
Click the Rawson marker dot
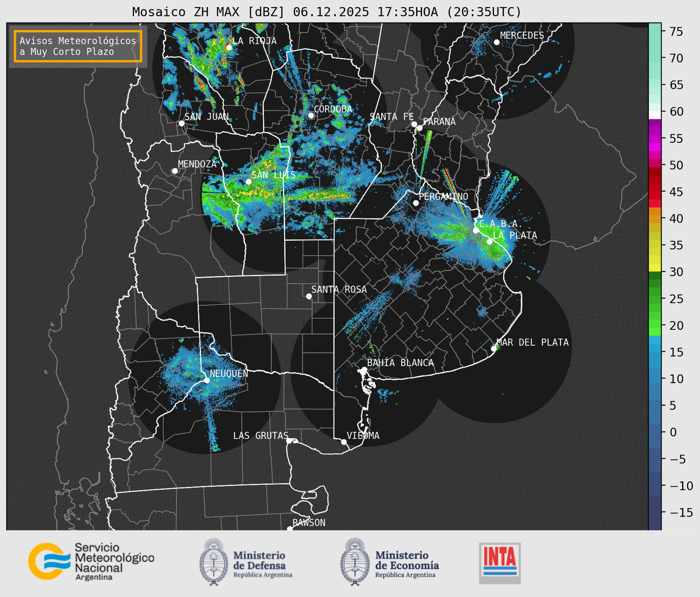[290, 529]
